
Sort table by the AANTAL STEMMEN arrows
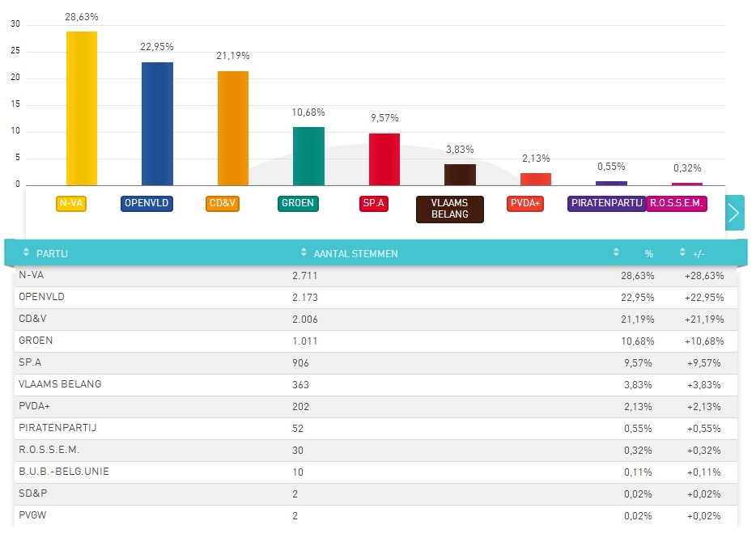[304, 252]
